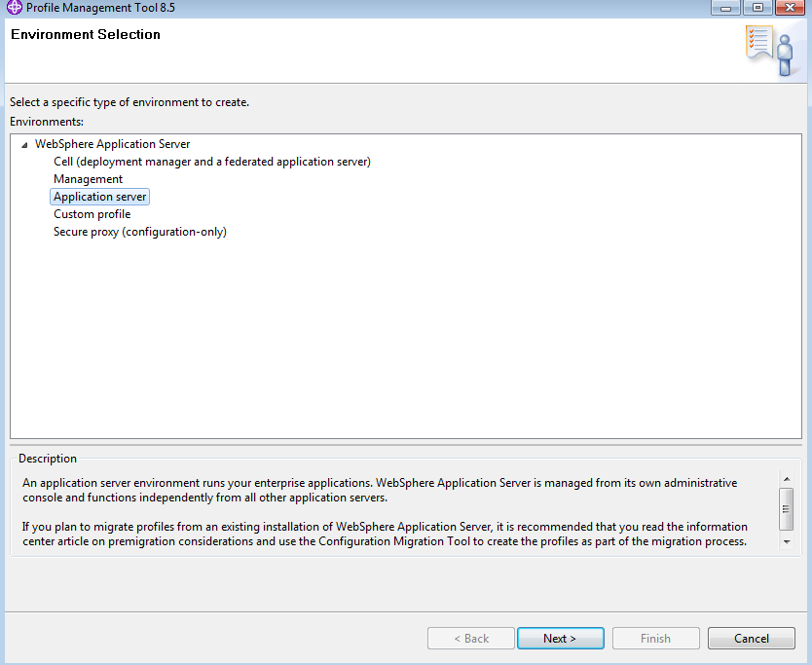Select the Application server environment
The height and width of the screenshot is (665, 812).
[x=100, y=197]
